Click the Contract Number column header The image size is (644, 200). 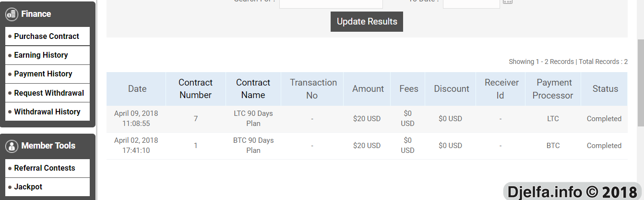(x=195, y=89)
